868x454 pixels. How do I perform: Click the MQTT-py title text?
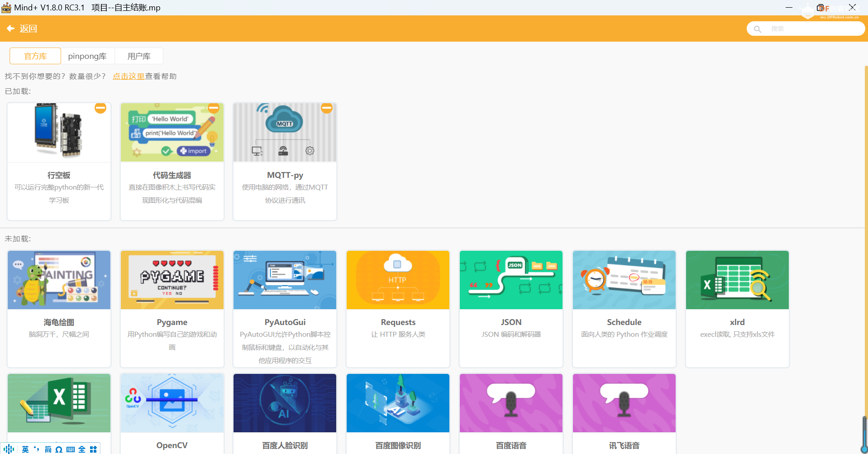tap(285, 175)
